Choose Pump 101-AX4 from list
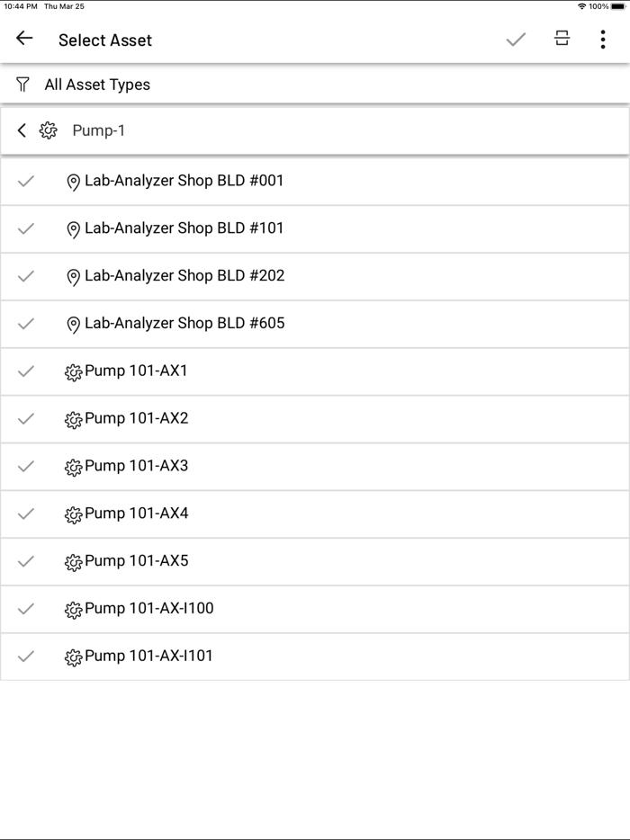Viewport: 630px width, 840px height. pyautogui.click(x=137, y=514)
